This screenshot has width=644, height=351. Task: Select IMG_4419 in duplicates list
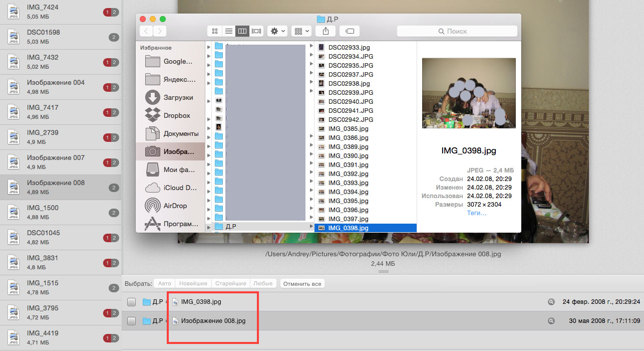point(61,338)
